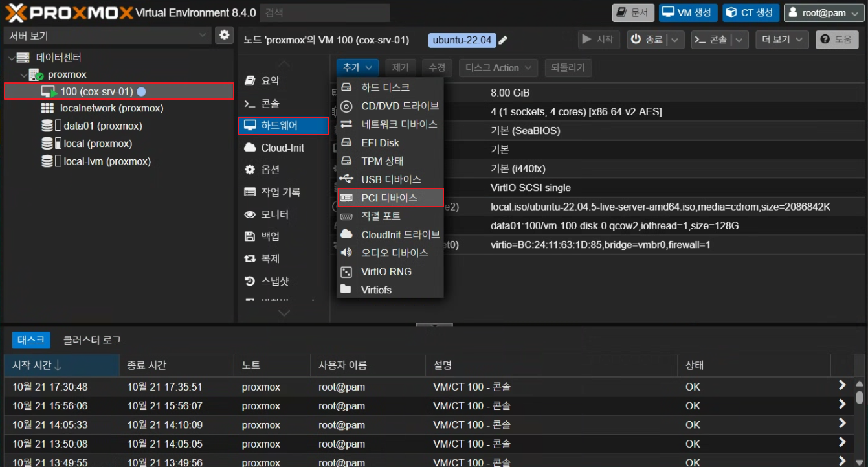
Task: Expand task row started 10월 21 15:56:06
Action: [x=842, y=405]
